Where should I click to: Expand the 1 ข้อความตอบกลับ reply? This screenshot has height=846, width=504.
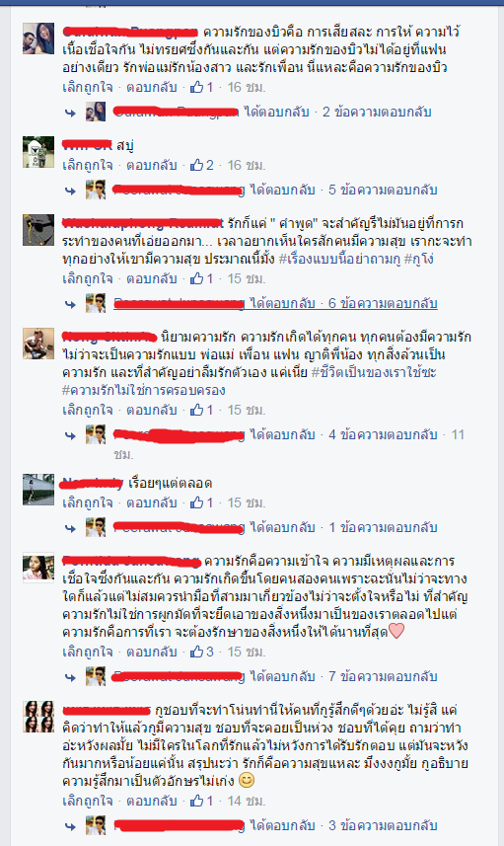point(383,527)
